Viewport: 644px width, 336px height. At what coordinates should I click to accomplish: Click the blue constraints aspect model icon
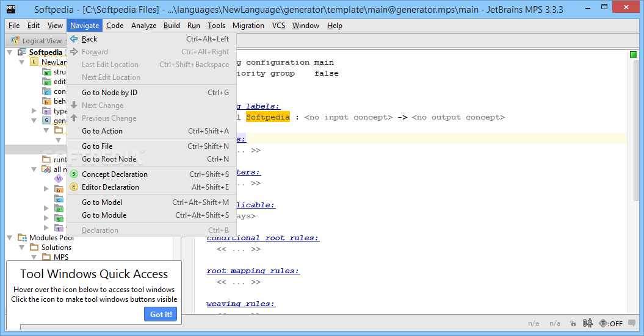pyautogui.click(x=47, y=91)
